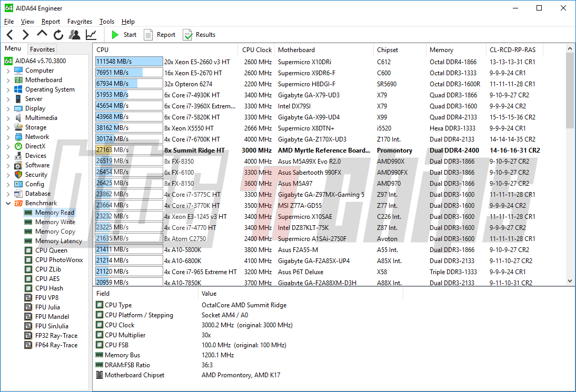Go forward with the right arrow toolbar icon
The image size is (576, 392).
[x=25, y=35]
